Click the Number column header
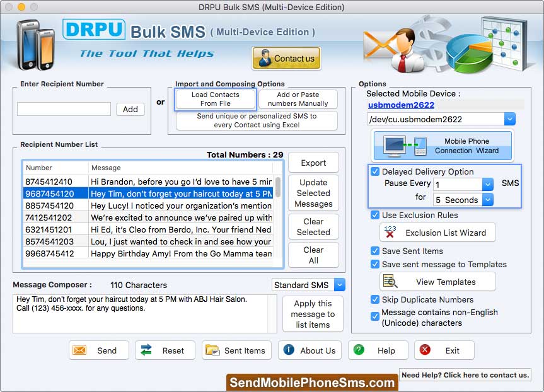 pos(55,168)
